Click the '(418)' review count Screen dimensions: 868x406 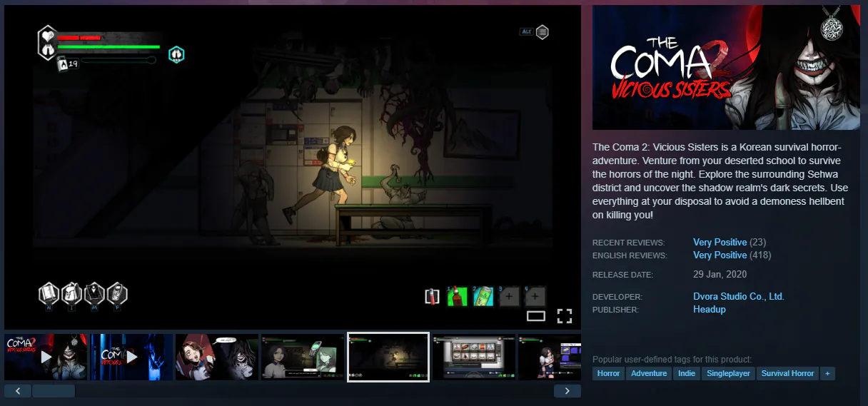760,255
